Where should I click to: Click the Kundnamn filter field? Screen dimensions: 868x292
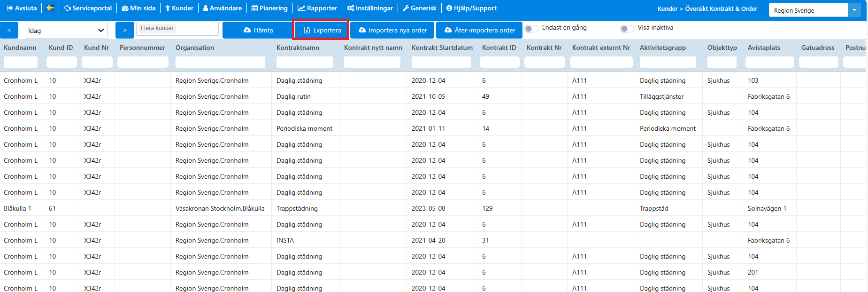[x=21, y=62]
